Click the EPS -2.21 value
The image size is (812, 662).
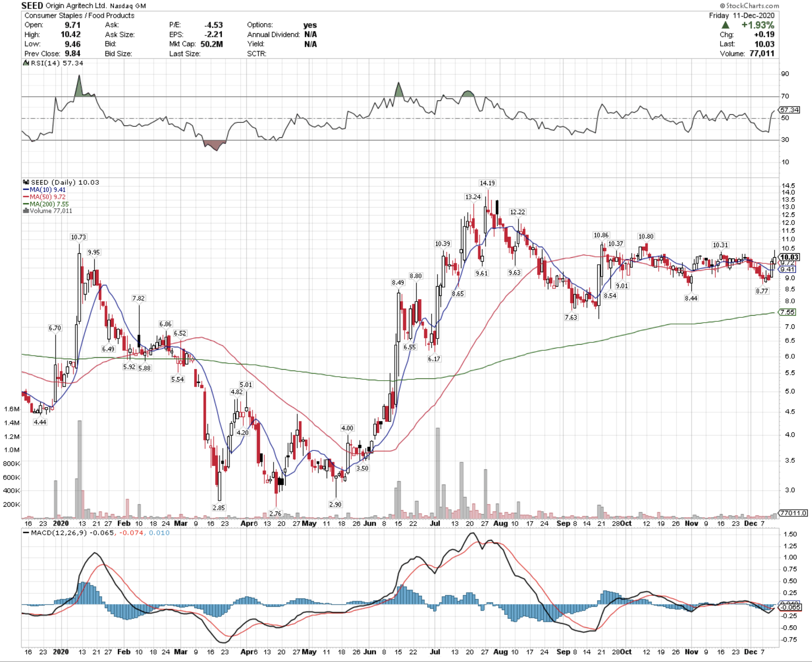(x=214, y=34)
